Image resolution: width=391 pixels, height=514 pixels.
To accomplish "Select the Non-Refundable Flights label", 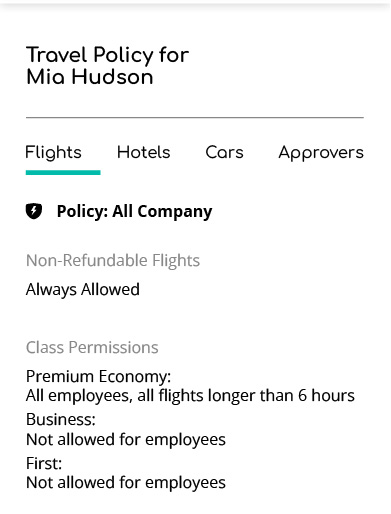I will [x=113, y=260].
